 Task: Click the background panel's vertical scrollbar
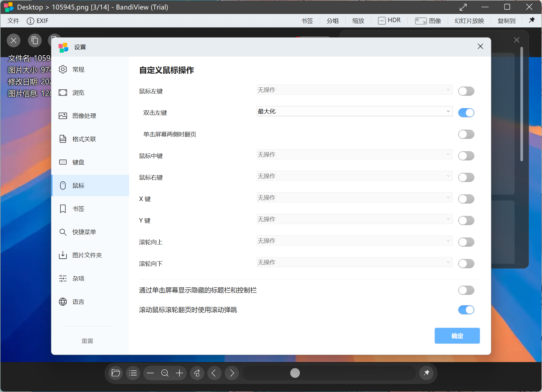click(x=522, y=104)
